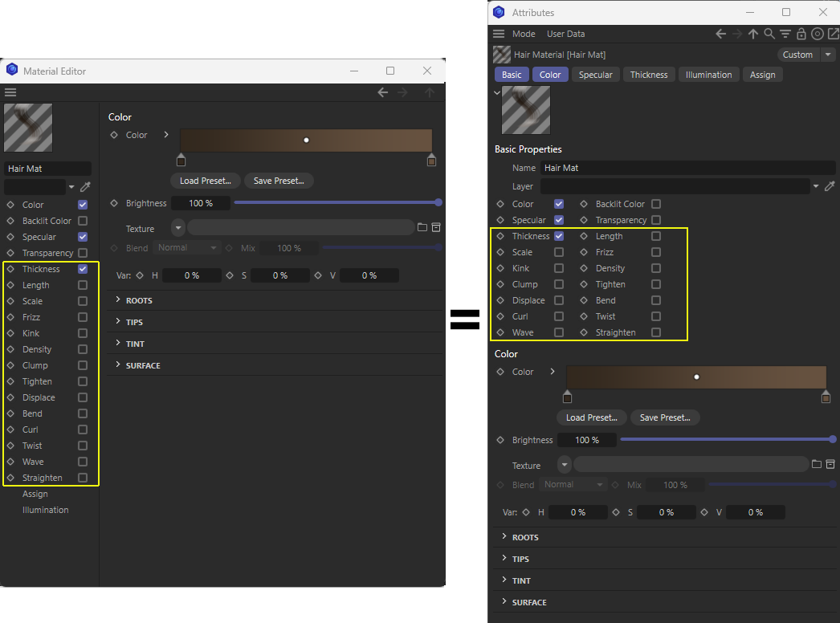Click the Load Preset button
The width and height of the screenshot is (840, 623).
pyautogui.click(x=205, y=180)
